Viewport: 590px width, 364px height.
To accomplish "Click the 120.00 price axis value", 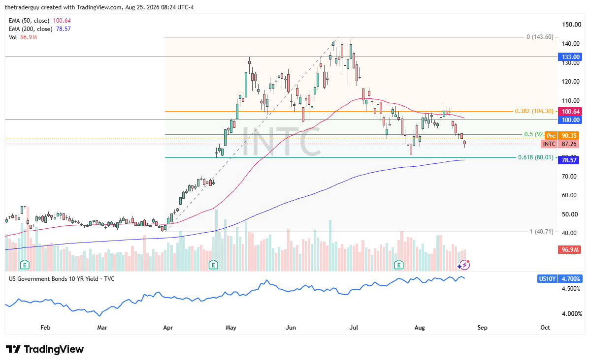I will (x=571, y=82).
